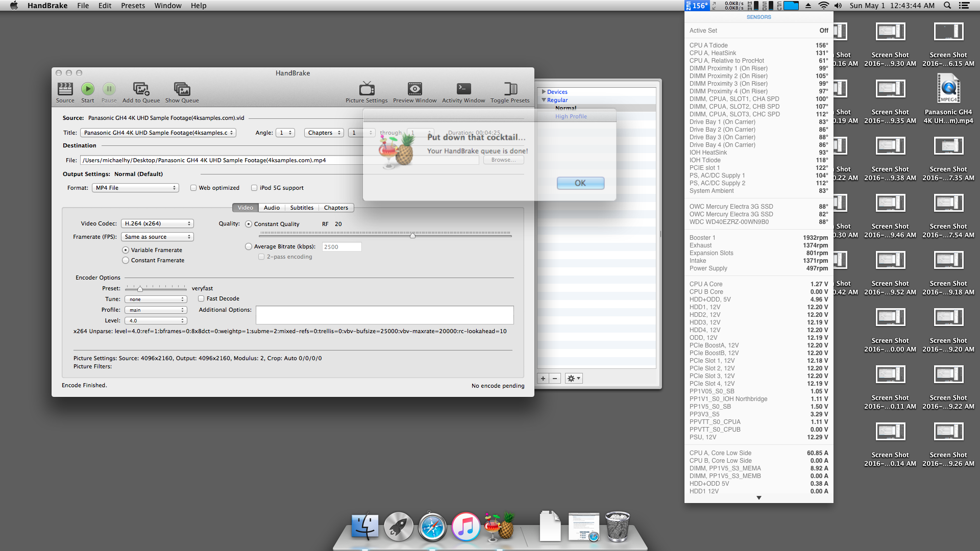Select Constant Quality radio button

[249, 224]
